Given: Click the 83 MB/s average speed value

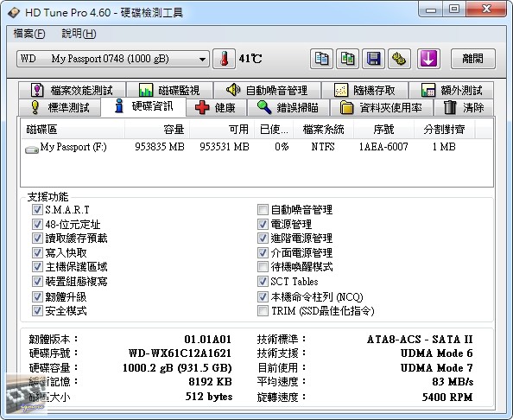Looking at the screenshot, I should pyautogui.click(x=453, y=382).
